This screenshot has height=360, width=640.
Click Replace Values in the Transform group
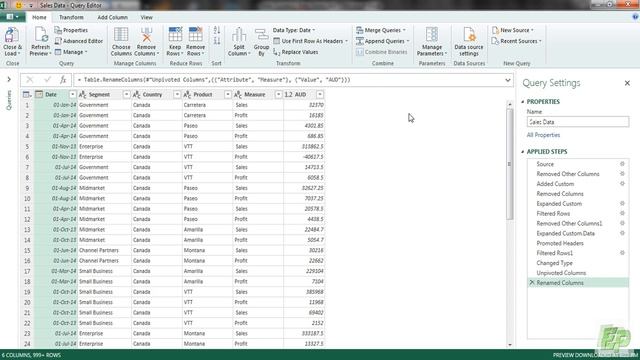click(296, 52)
